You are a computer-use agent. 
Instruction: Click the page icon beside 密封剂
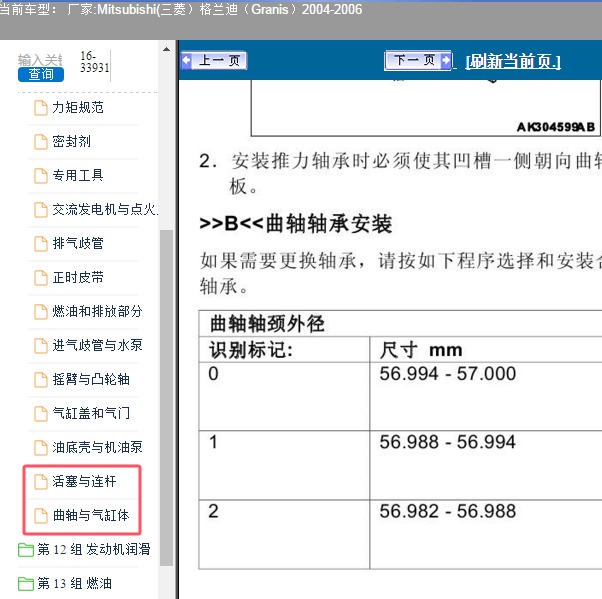(x=41, y=141)
